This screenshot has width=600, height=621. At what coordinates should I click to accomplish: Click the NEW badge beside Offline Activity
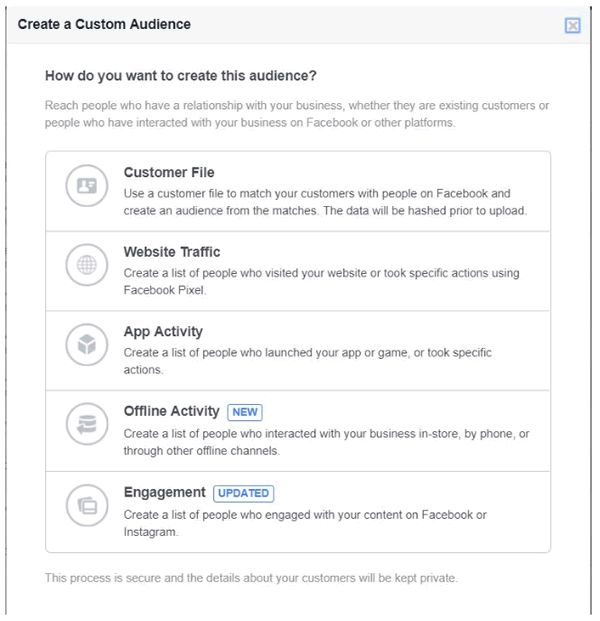point(245,412)
